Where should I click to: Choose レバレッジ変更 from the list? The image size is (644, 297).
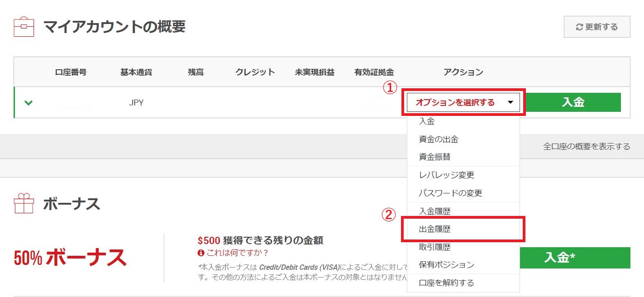pos(446,175)
